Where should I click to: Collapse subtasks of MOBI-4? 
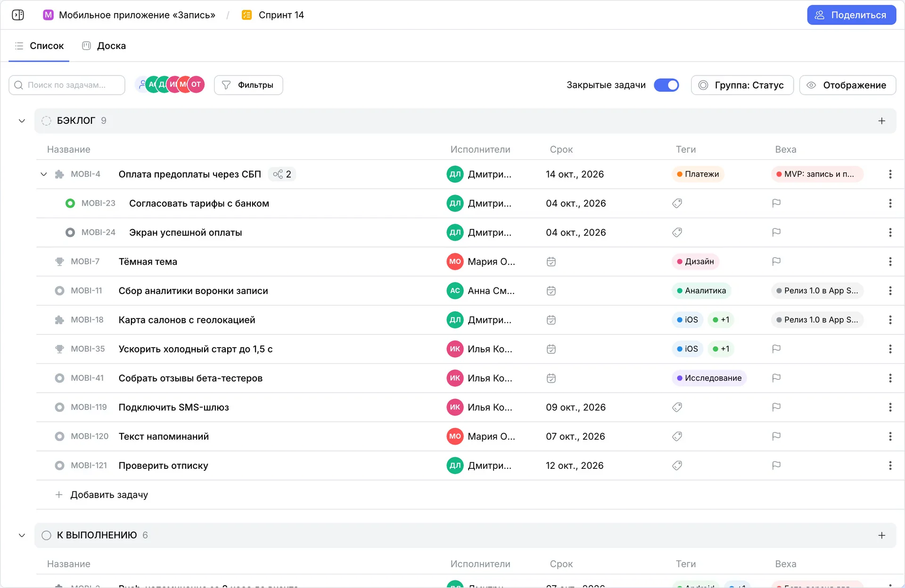(x=44, y=174)
